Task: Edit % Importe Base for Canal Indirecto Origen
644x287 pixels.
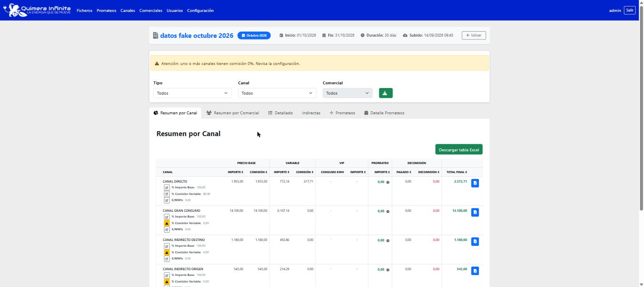Action: click(167, 275)
